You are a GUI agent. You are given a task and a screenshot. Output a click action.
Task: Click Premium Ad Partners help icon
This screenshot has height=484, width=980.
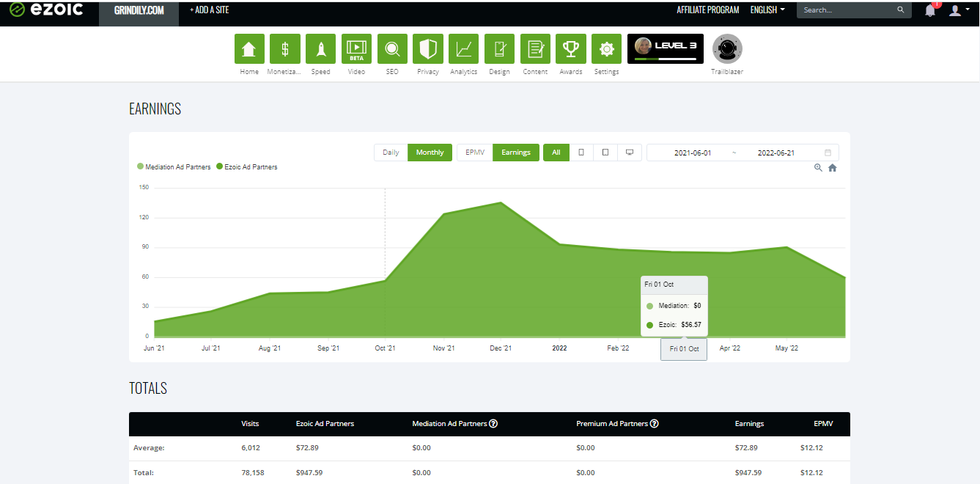coord(654,424)
